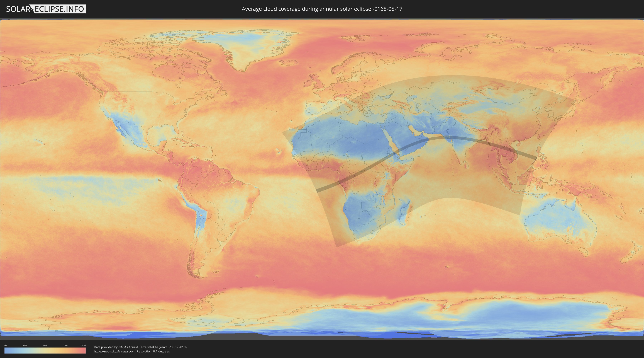Click the 50% legend label
This screenshot has height=358, width=644.
(45, 345)
